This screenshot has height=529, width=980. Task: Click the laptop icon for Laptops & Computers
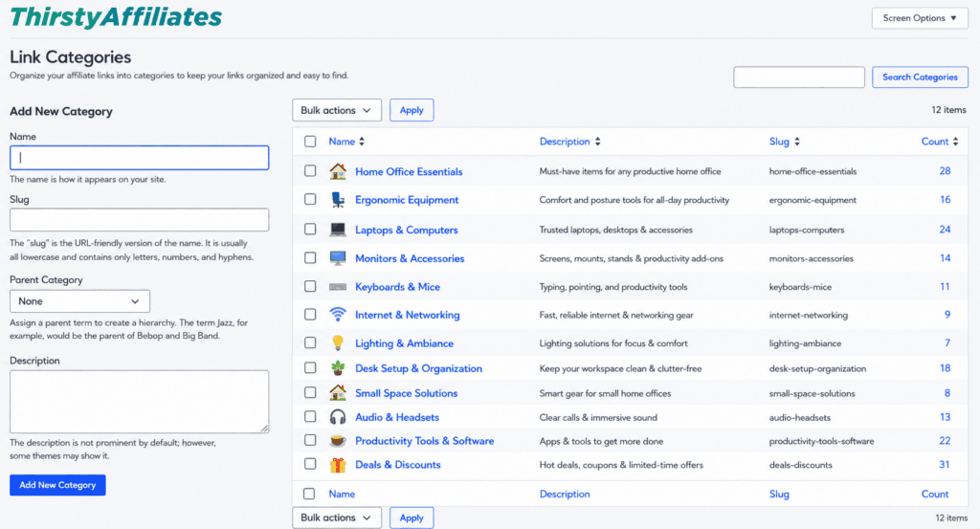[338, 230]
